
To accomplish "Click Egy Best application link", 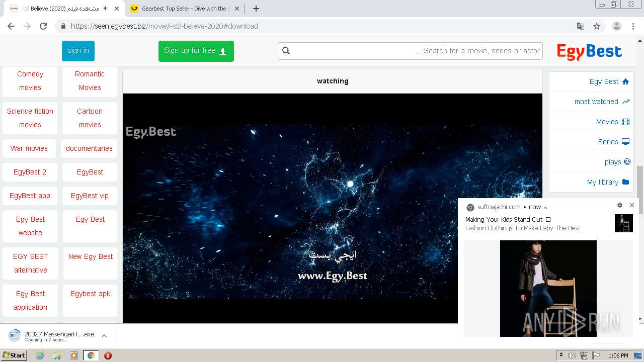I will click(x=30, y=300).
